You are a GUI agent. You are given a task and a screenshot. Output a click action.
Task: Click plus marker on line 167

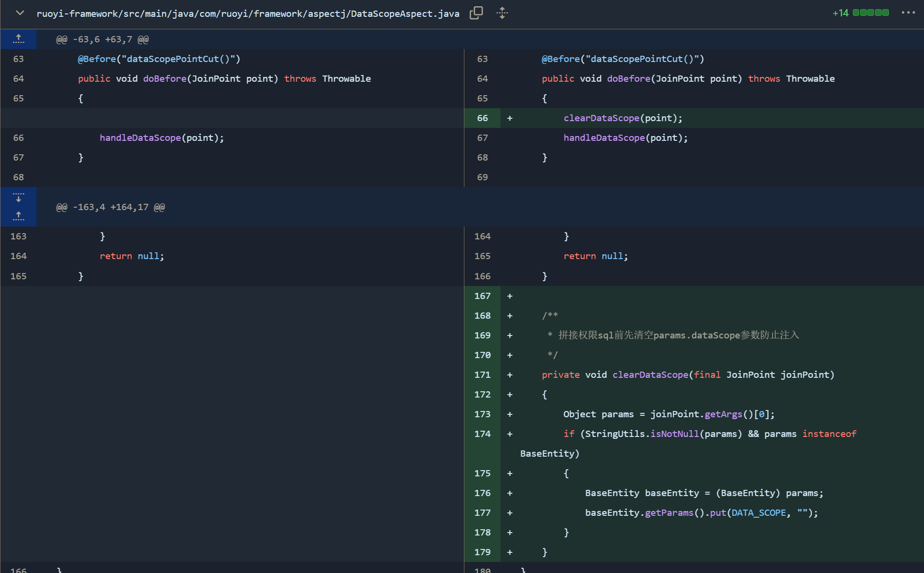(x=510, y=296)
